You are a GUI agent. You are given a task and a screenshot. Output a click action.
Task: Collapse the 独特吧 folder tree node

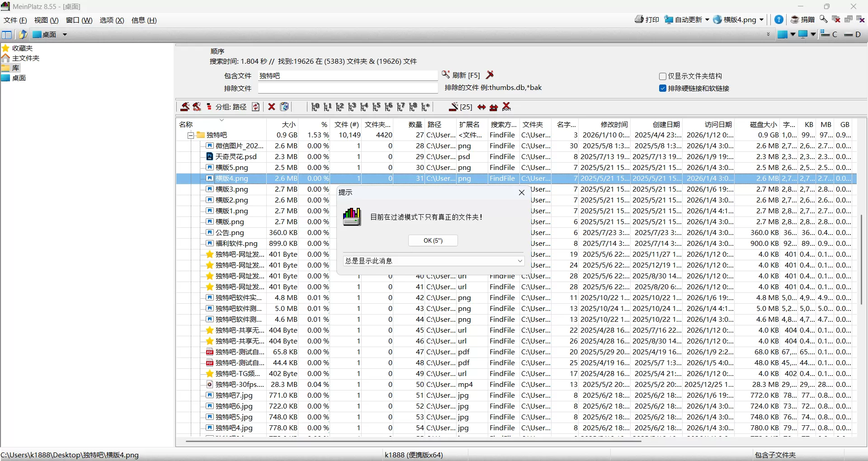191,135
